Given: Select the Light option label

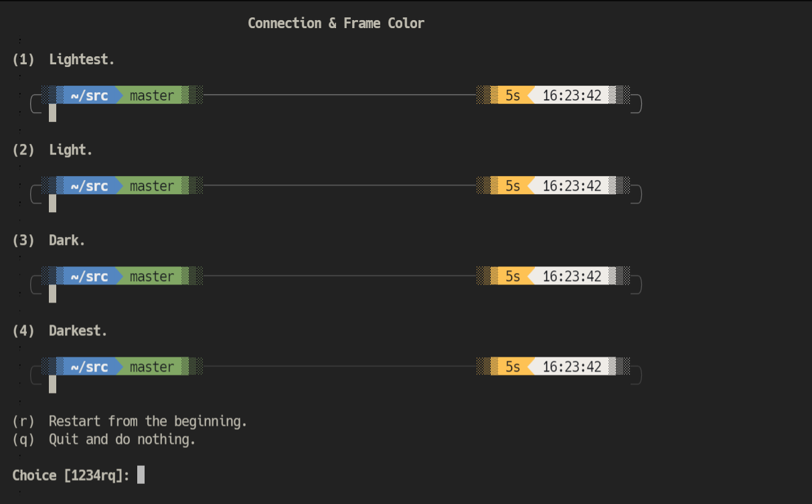Looking at the screenshot, I should click(x=52, y=150).
